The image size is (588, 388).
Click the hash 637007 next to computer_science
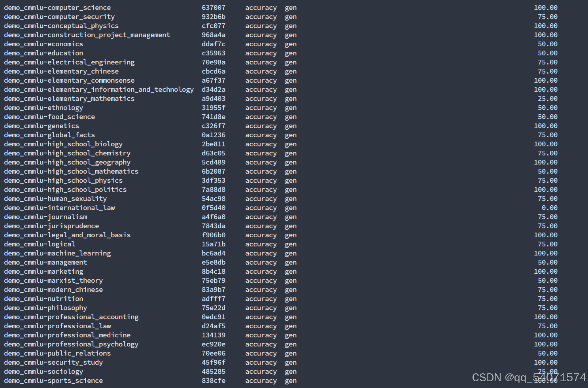[214, 7]
